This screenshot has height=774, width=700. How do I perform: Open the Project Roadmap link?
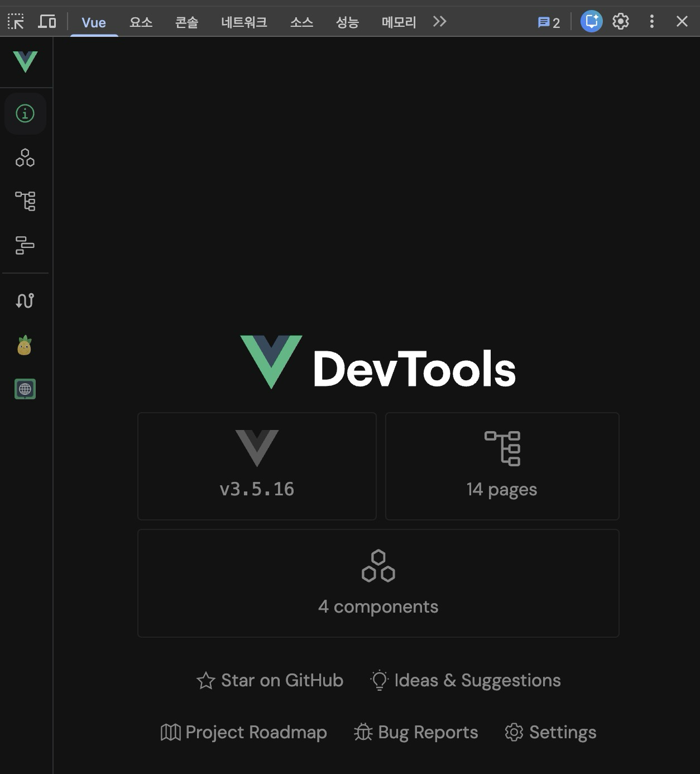tap(244, 732)
